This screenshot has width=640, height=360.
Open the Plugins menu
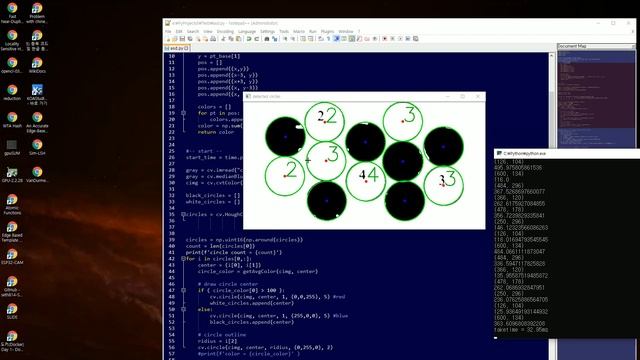tap(327, 31)
